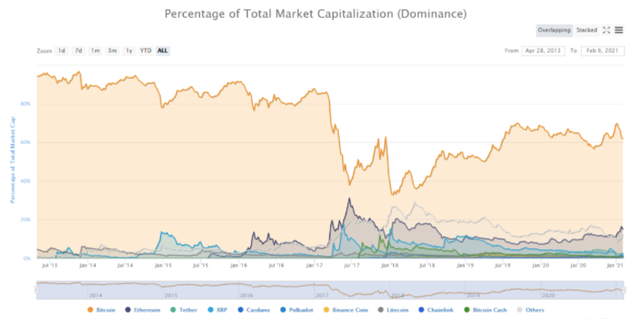Hide Binance Coin from the chart
Screen dimensions: 644x319
pyautogui.click(x=345, y=310)
